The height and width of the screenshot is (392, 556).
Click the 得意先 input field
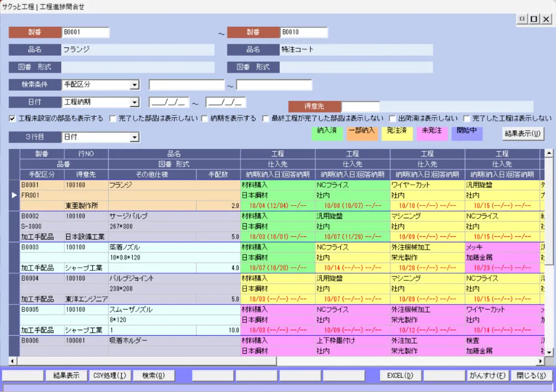[x=360, y=106]
